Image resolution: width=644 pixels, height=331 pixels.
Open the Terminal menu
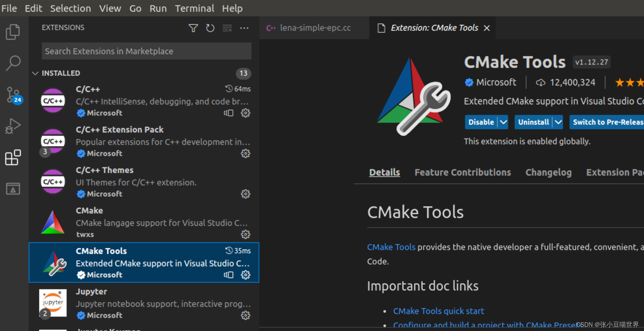194,8
